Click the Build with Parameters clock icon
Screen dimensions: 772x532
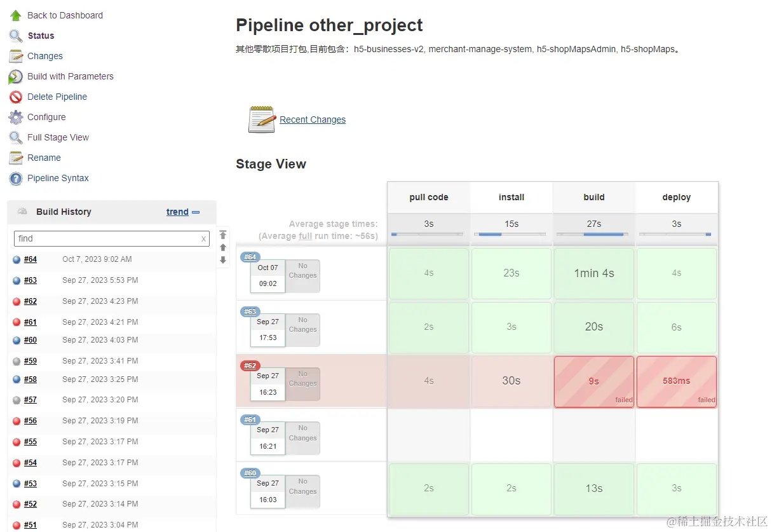pos(16,77)
